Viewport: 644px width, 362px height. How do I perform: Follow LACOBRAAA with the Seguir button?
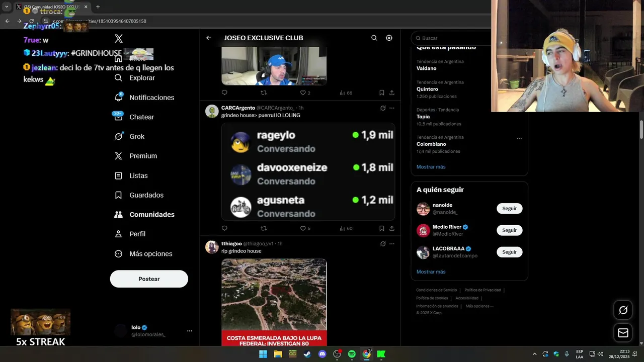tap(509, 252)
